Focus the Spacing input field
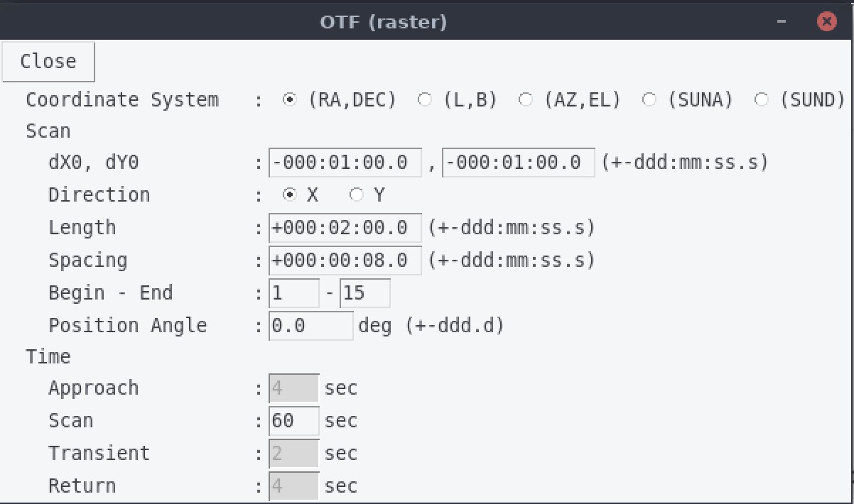 (x=345, y=261)
